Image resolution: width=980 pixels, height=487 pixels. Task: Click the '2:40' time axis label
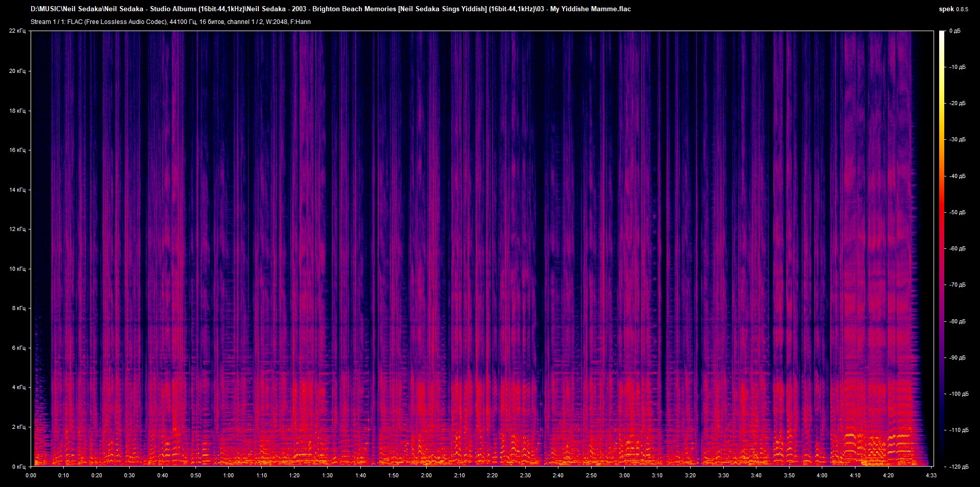pos(558,475)
